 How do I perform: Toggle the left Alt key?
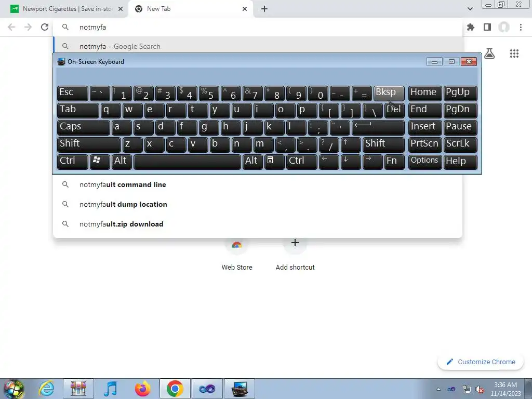tap(122, 162)
